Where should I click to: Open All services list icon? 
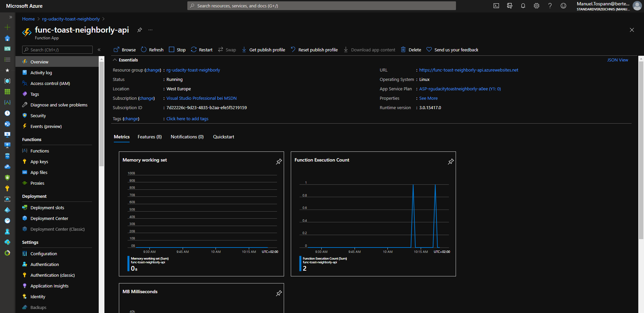click(x=7, y=59)
